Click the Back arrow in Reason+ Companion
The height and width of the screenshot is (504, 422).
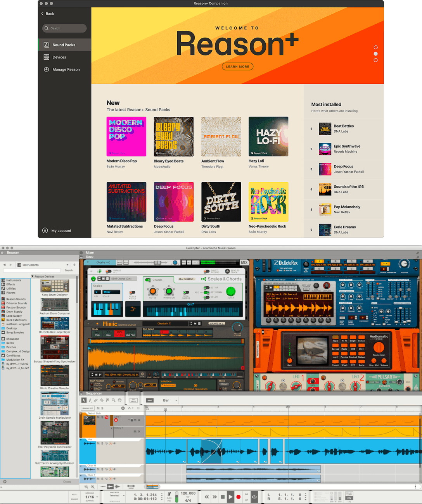click(43, 14)
